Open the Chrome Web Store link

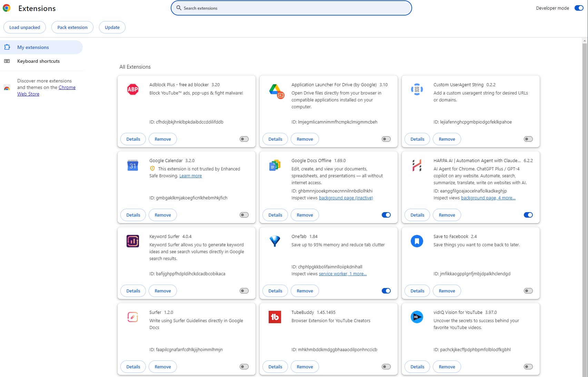tap(67, 87)
